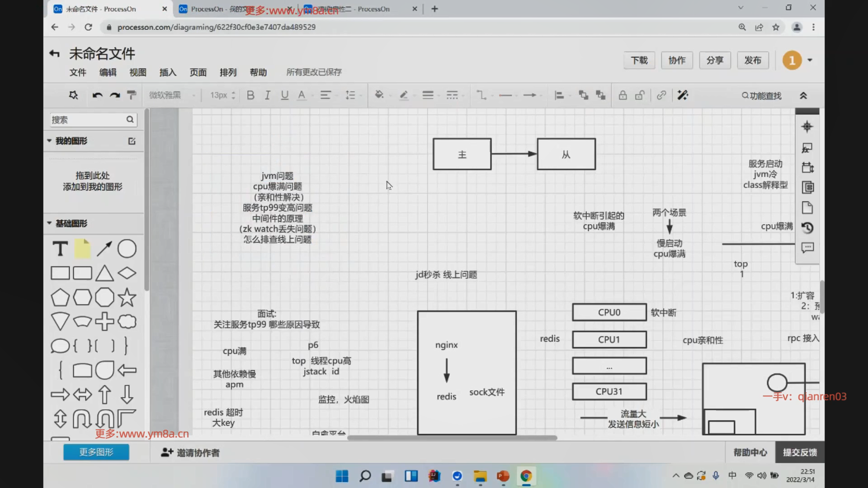Click the fill color paint bucket
Viewport: 868px width, 488px height.
pyautogui.click(x=379, y=95)
